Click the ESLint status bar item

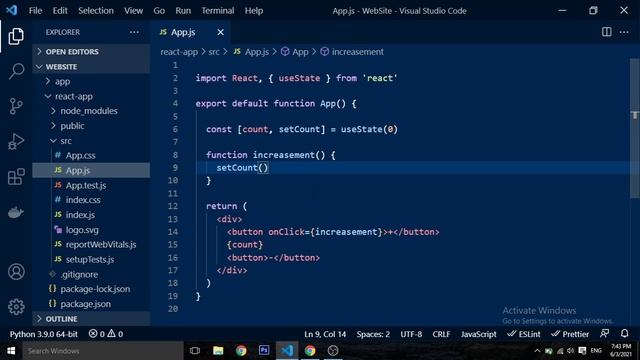[524, 334]
